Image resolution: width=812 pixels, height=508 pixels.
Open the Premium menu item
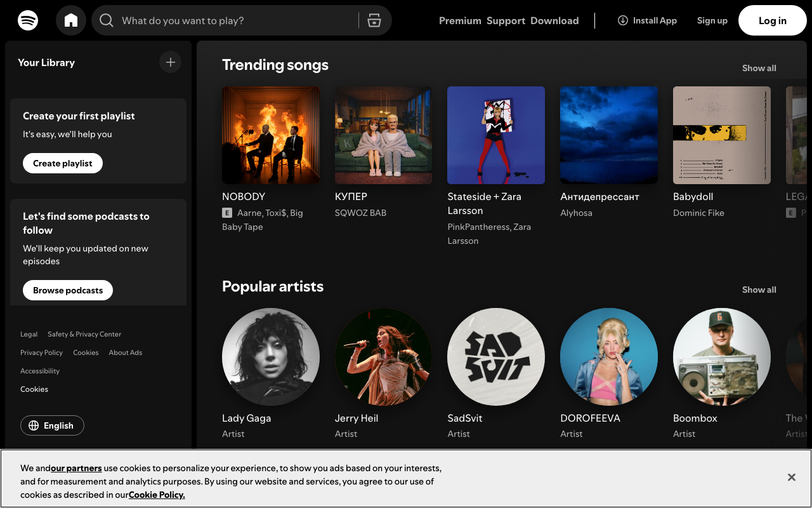pyautogui.click(x=460, y=20)
